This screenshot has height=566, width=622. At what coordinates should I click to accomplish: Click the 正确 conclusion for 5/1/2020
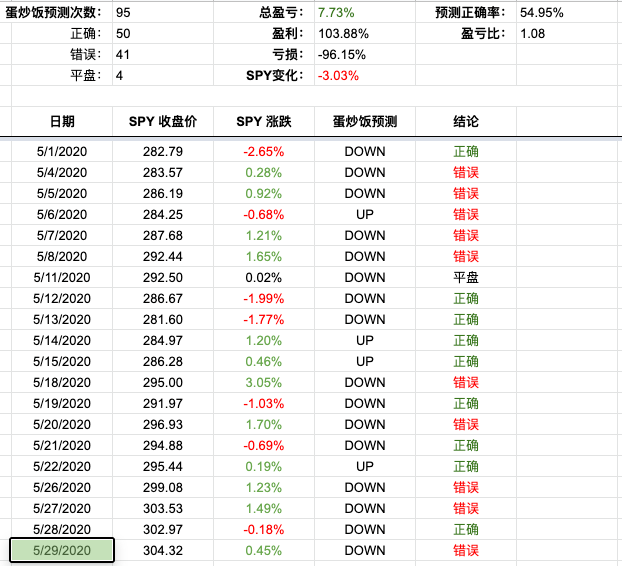[466, 152]
